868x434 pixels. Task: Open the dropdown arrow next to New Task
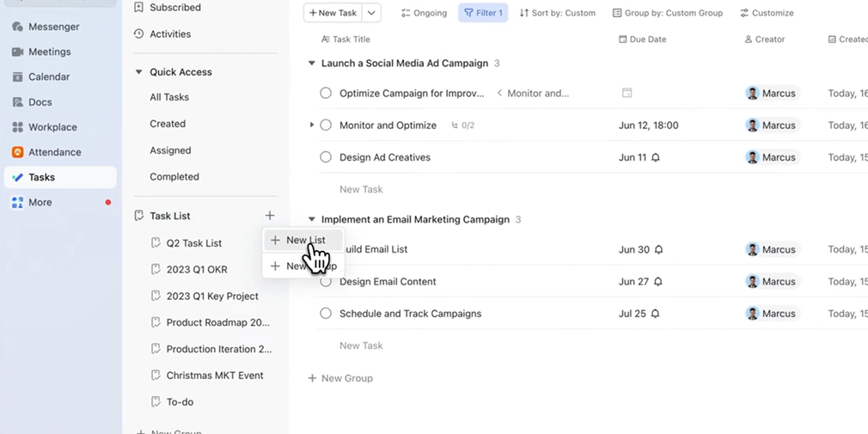pyautogui.click(x=371, y=13)
